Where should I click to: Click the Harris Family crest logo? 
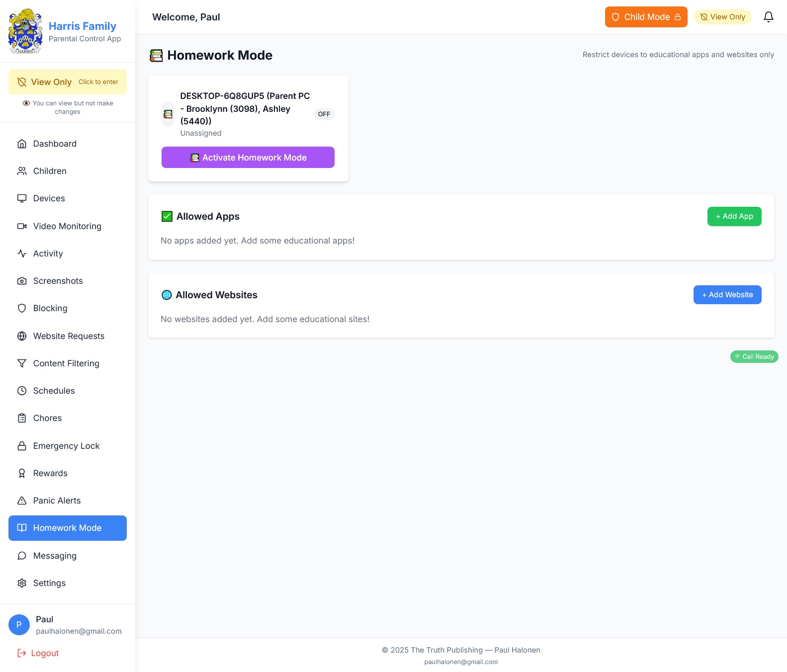click(25, 31)
